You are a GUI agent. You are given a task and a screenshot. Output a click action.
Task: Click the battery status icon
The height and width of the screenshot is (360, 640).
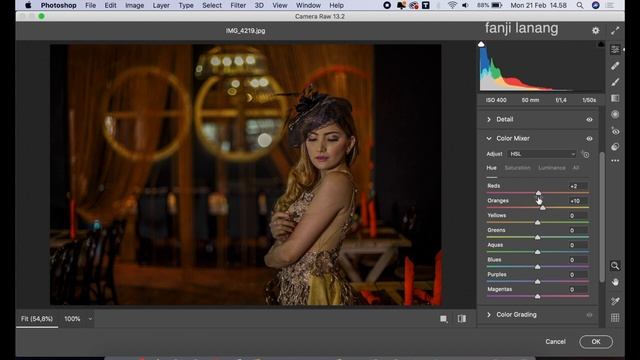coord(496,5)
